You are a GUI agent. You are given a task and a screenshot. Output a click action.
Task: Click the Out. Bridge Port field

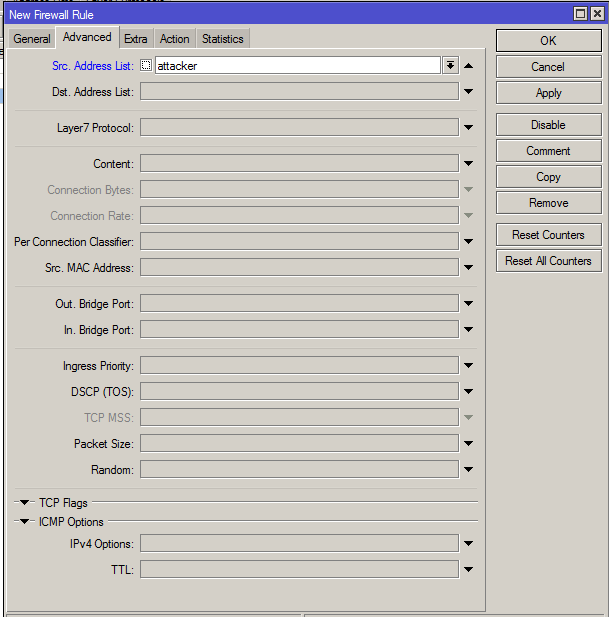pyautogui.click(x=299, y=303)
